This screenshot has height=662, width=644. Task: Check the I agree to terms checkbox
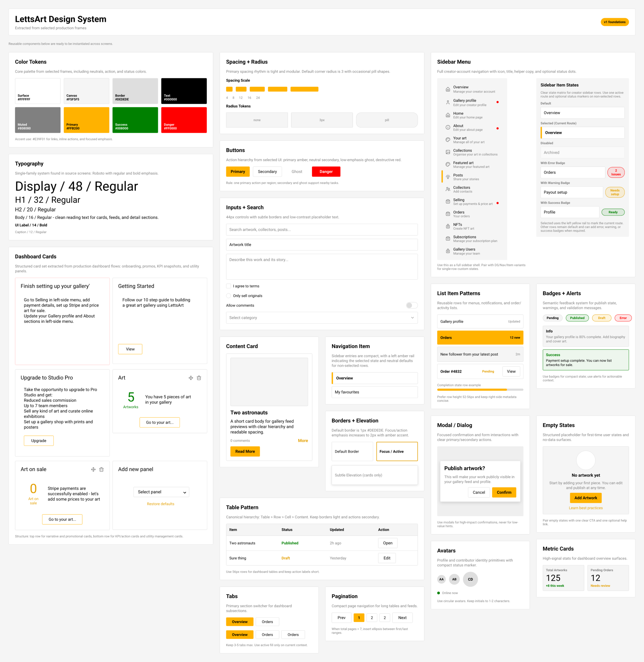click(229, 286)
